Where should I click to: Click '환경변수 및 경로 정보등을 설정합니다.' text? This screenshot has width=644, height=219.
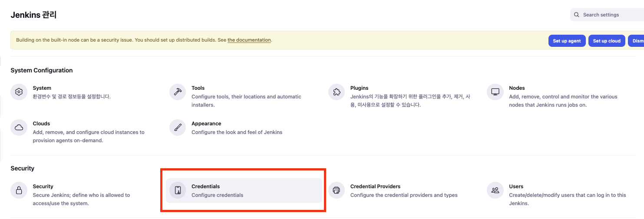point(72,97)
